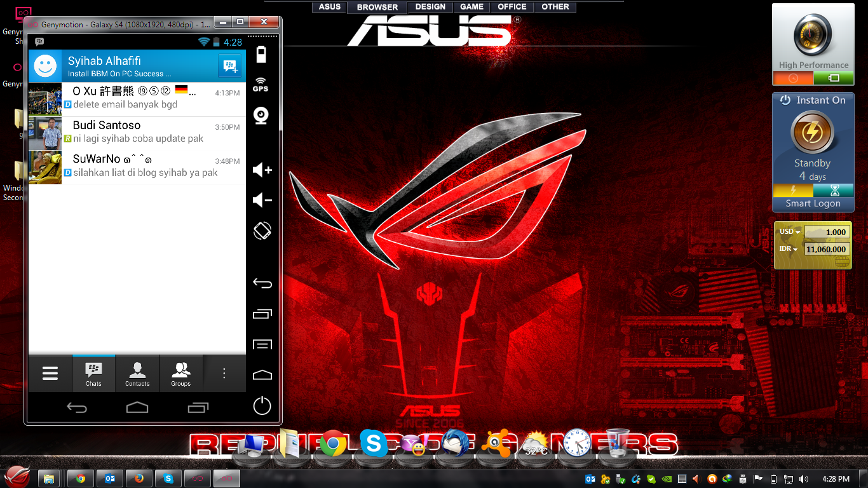This screenshot has width=868, height=488.
Task: Open the Genymotion GPS widget
Action: click(261, 85)
